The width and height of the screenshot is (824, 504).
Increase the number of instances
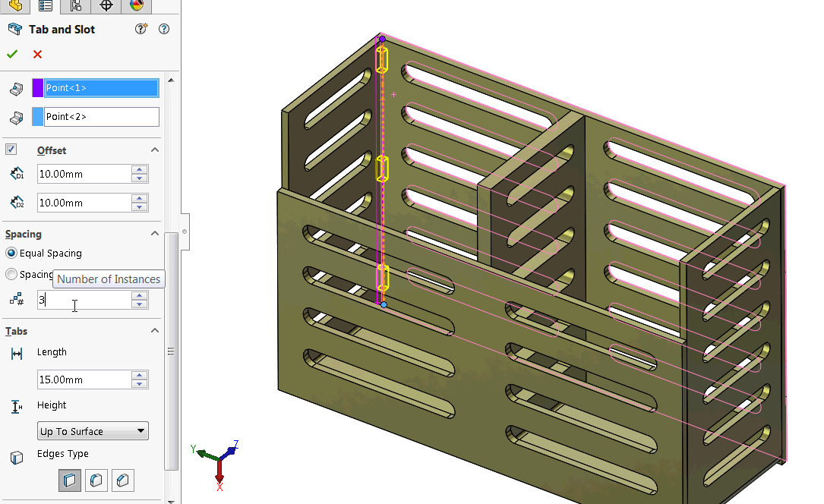[139, 295]
